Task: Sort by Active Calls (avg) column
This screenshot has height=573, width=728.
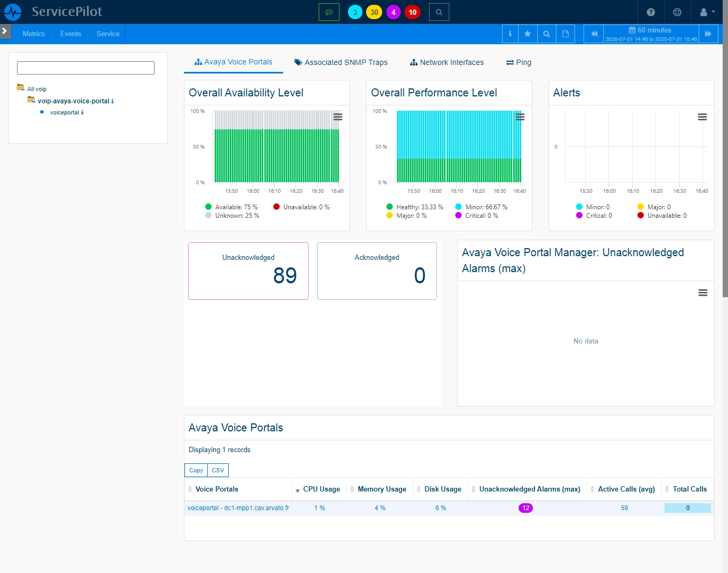Action: coord(626,489)
